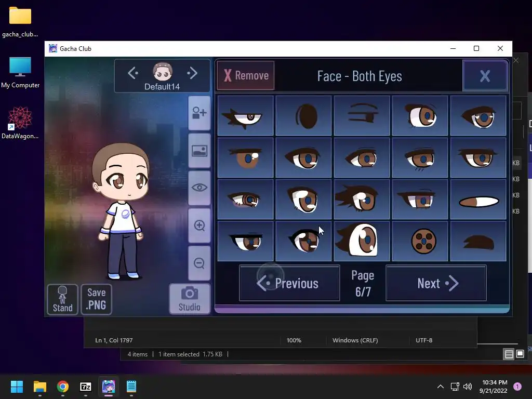Click the network tray icon

pyautogui.click(x=455, y=387)
